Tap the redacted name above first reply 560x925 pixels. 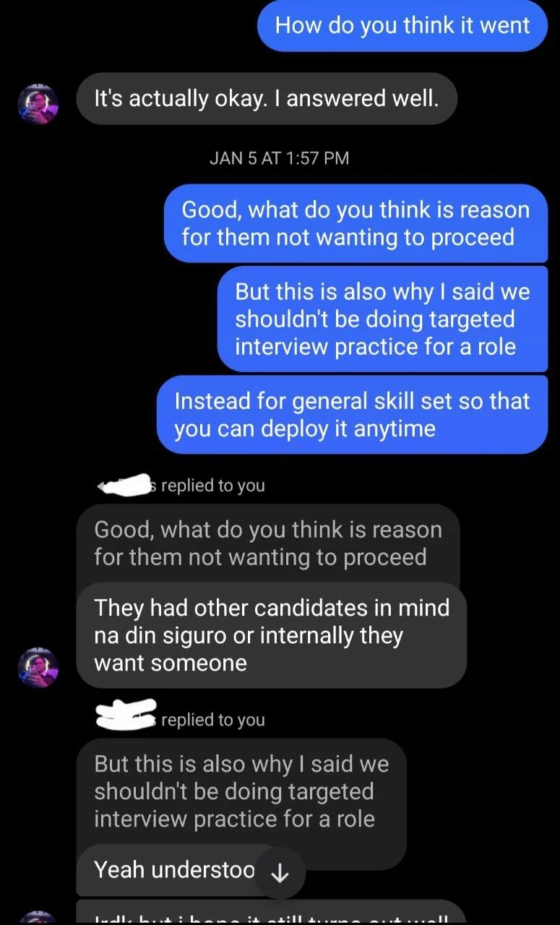(123, 487)
